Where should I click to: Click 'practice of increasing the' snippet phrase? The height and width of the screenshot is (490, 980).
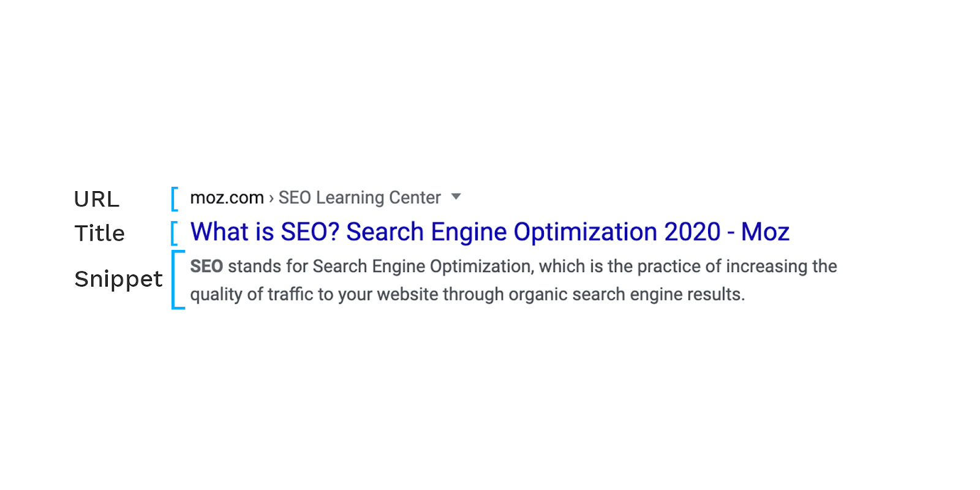(737, 267)
